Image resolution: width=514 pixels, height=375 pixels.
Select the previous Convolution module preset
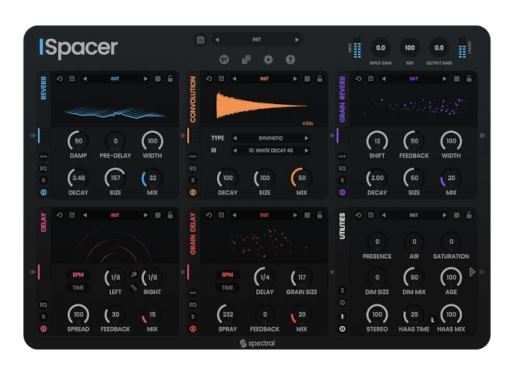click(x=234, y=79)
